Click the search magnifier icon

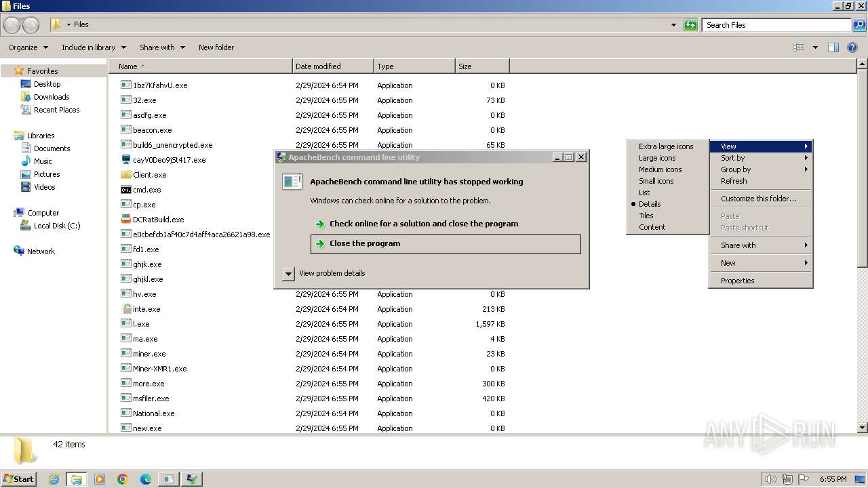coord(859,25)
